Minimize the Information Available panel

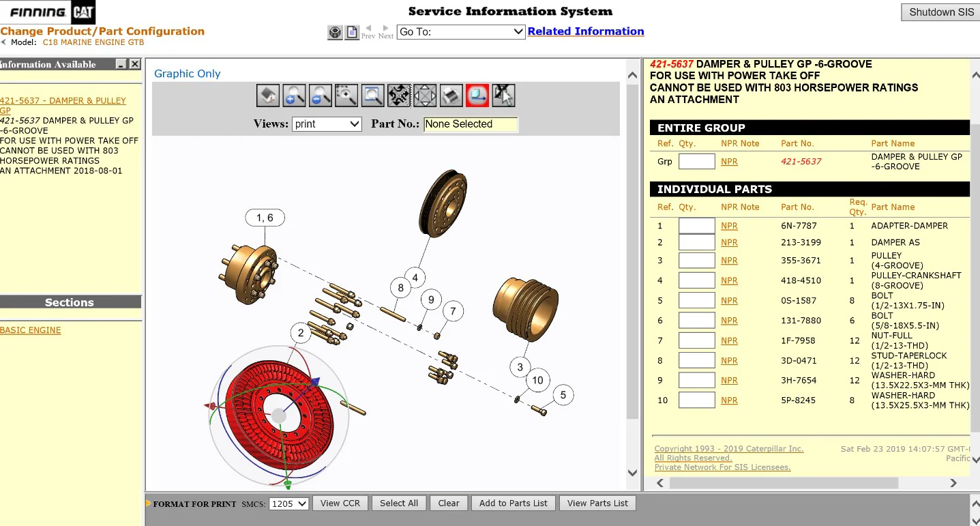[121, 64]
